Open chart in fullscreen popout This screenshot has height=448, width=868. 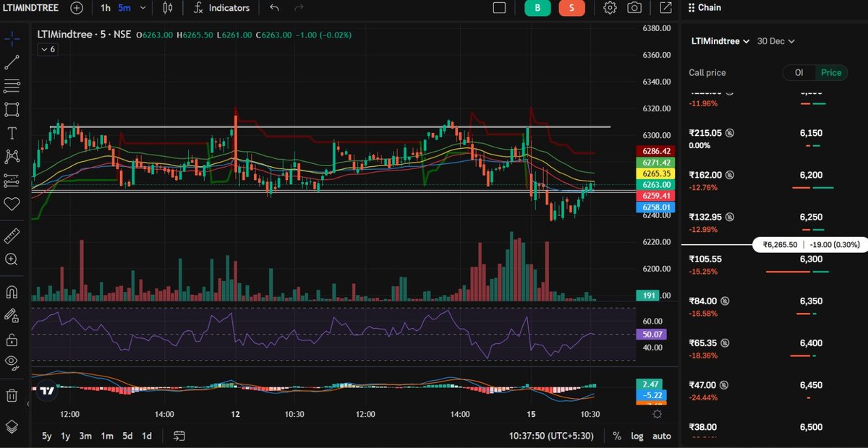coord(665,8)
